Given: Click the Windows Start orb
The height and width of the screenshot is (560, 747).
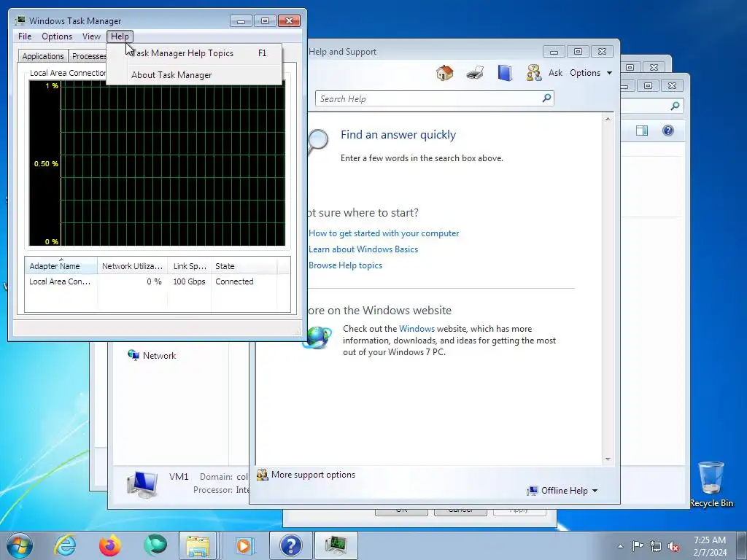Looking at the screenshot, I should [x=20, y=545].
